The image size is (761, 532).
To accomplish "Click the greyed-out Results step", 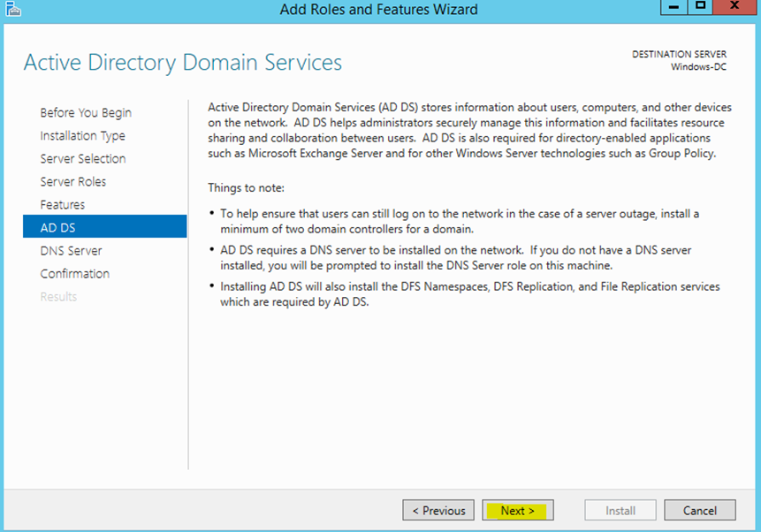I will click(x=58, y=297).
